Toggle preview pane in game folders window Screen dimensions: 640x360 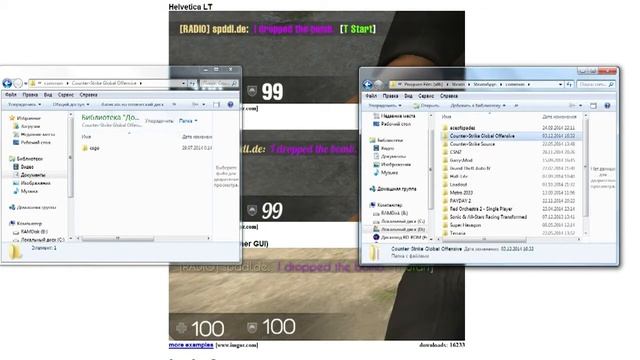593,106
